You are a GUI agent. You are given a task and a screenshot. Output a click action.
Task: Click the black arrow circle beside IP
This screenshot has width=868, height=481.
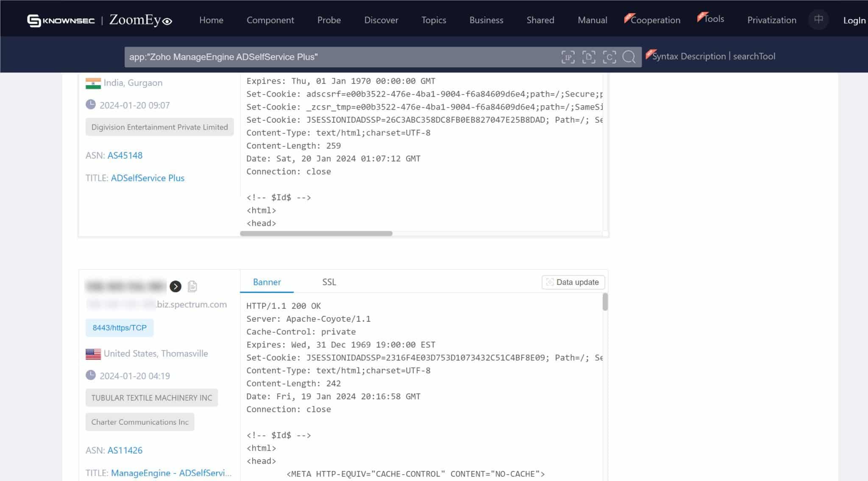[x=175, y=287]
